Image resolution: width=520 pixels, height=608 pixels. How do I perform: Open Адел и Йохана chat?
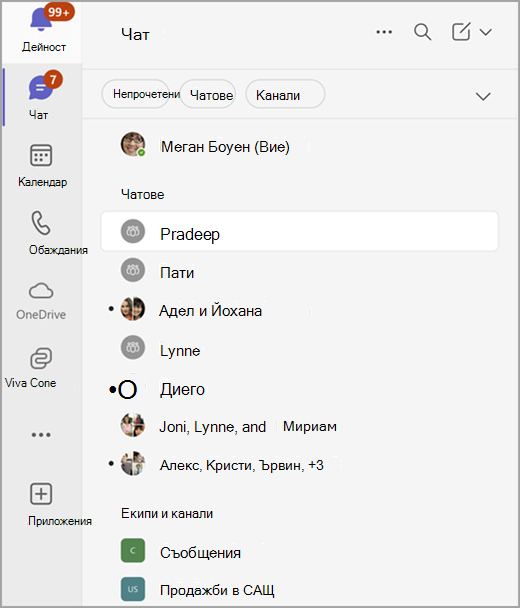click(x=299, y=310)
